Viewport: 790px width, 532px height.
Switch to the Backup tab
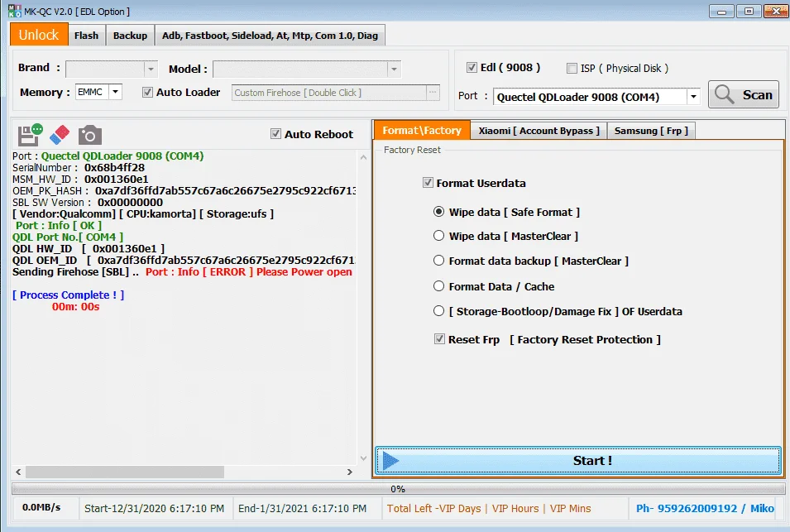pyautogui.click(x=130, y=36)
